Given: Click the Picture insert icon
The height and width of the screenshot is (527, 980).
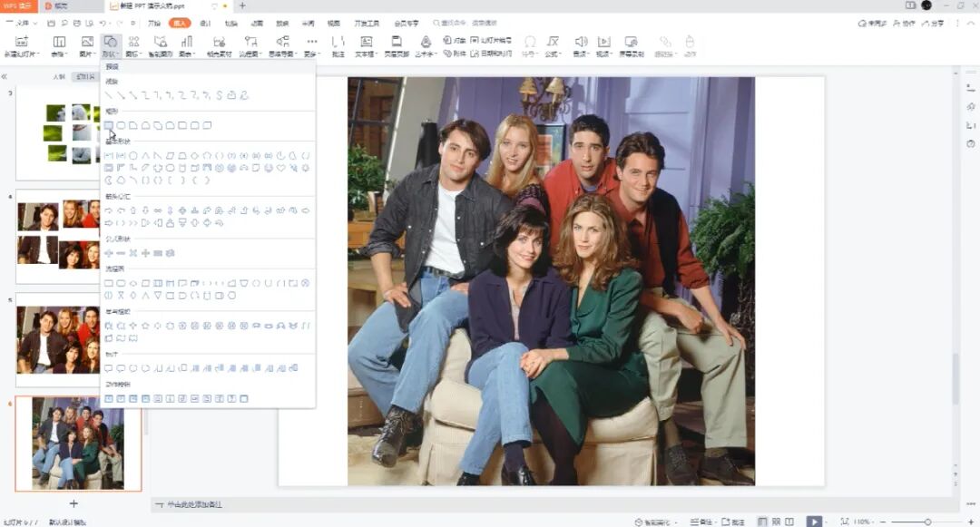Looking at the screenshot, I should (x=87, y=42).
